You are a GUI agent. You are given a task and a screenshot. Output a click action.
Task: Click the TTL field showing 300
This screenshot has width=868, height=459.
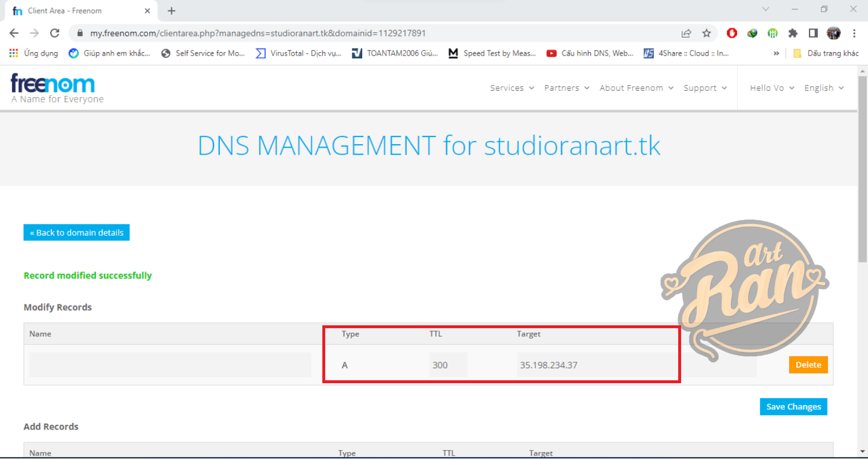tap(448, 365)
